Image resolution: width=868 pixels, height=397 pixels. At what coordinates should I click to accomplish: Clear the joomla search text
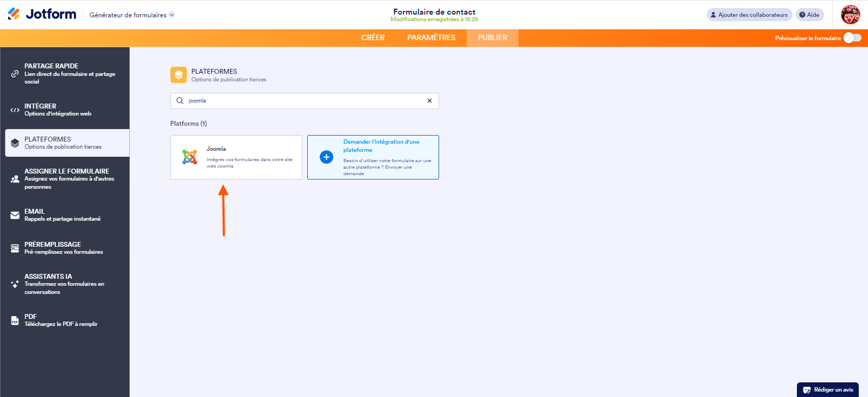point(429,101)
